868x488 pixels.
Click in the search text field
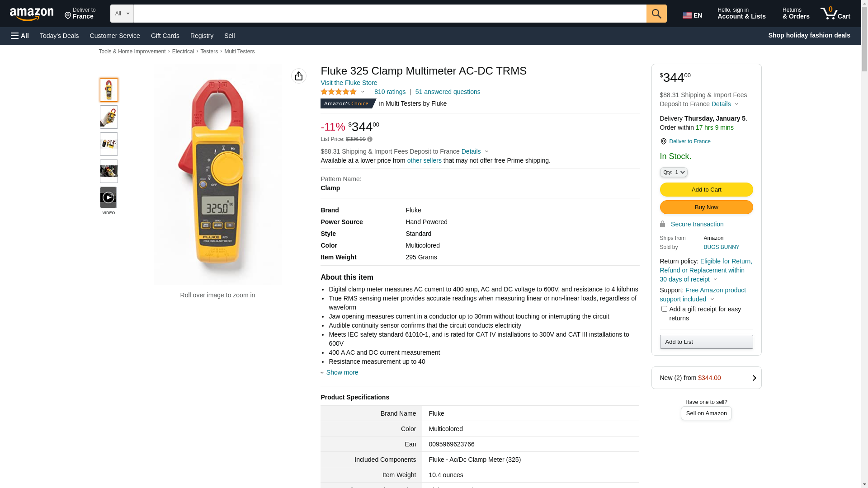coord(390,14)
